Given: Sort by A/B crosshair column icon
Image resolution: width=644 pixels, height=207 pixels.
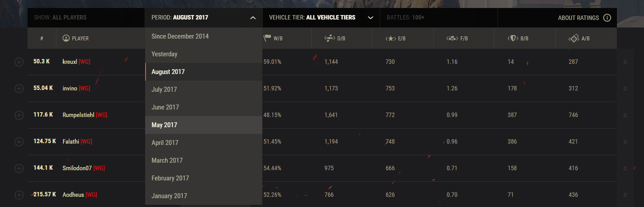Looking at the screenshot, I should [x=574, y=39].
